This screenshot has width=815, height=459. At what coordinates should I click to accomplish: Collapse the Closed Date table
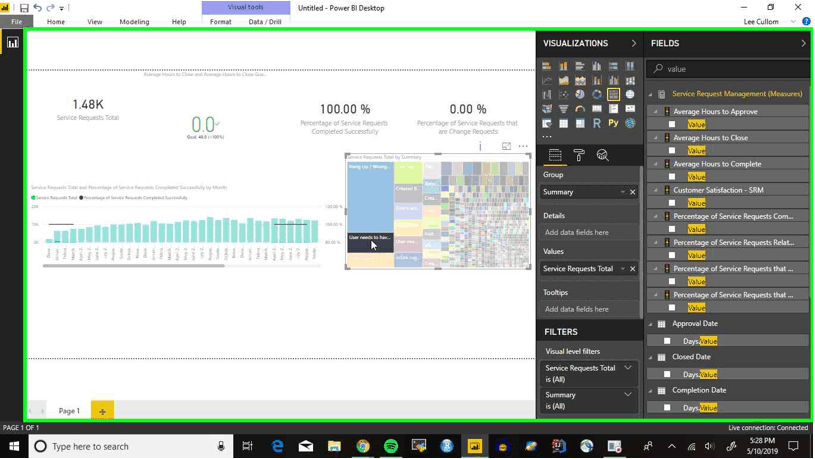pyautogui.click(x=650, y=357)
